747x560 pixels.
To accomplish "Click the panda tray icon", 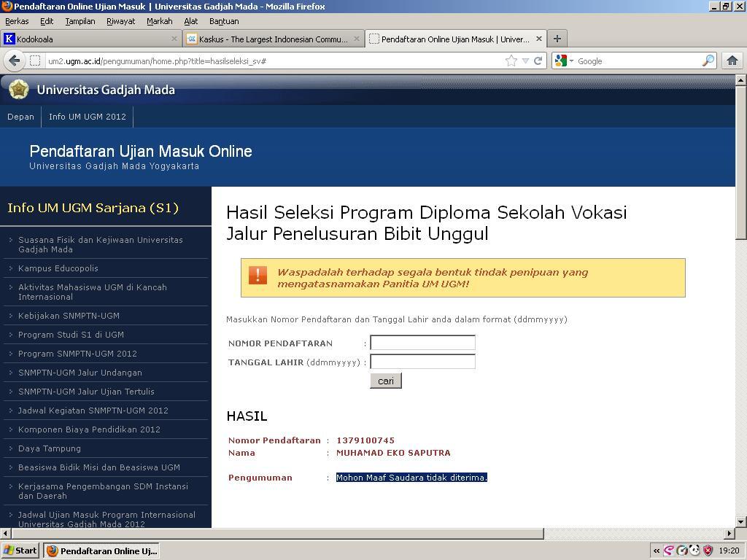I will (x=695, y=551).
